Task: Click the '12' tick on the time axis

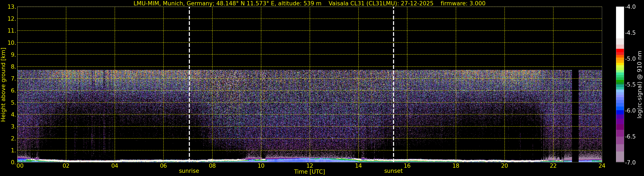Action: tap(310, 166)
